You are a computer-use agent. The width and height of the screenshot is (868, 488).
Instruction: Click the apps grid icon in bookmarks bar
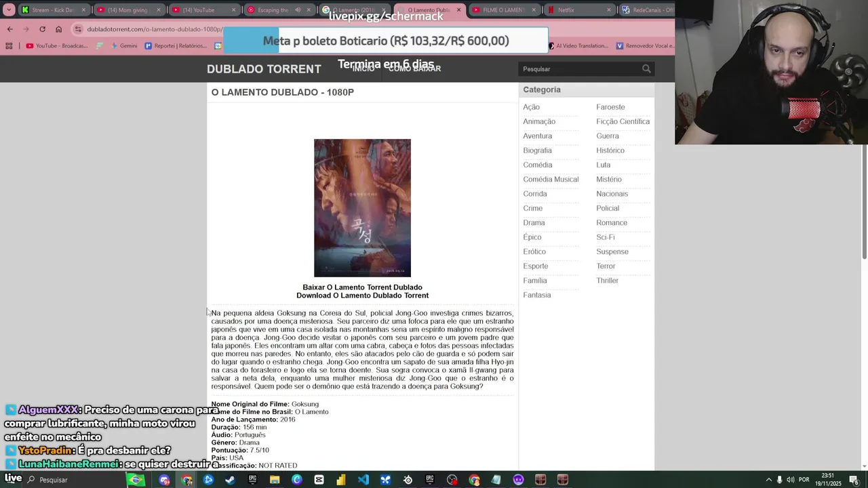(x=9, y=45)
